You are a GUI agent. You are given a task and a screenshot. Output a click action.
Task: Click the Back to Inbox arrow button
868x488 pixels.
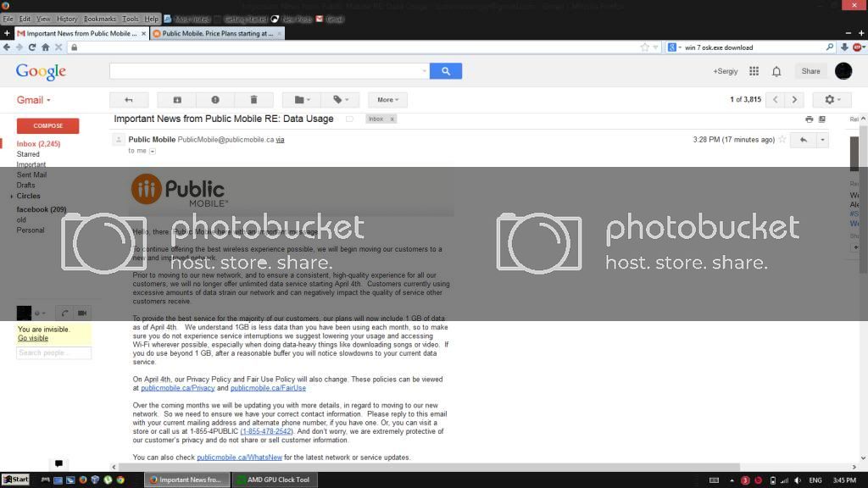pos(129,100)
